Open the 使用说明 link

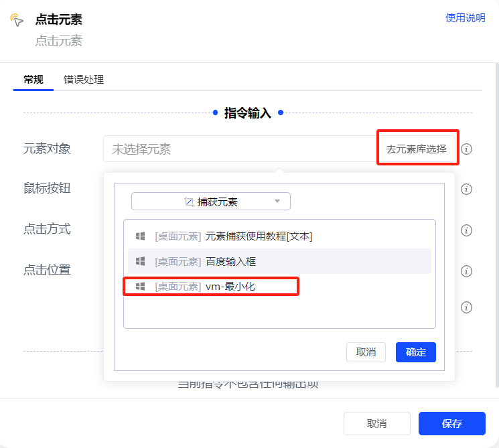[465, 18]
